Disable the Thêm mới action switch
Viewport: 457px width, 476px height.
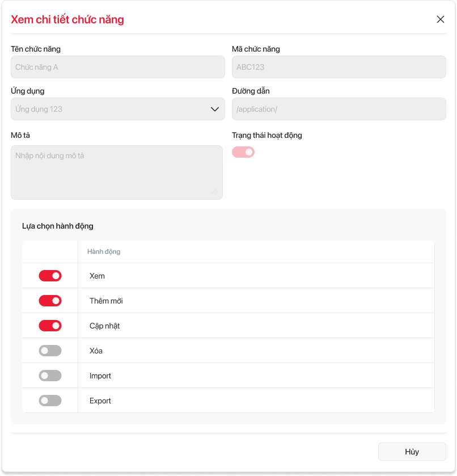click(x=50, y=301)
